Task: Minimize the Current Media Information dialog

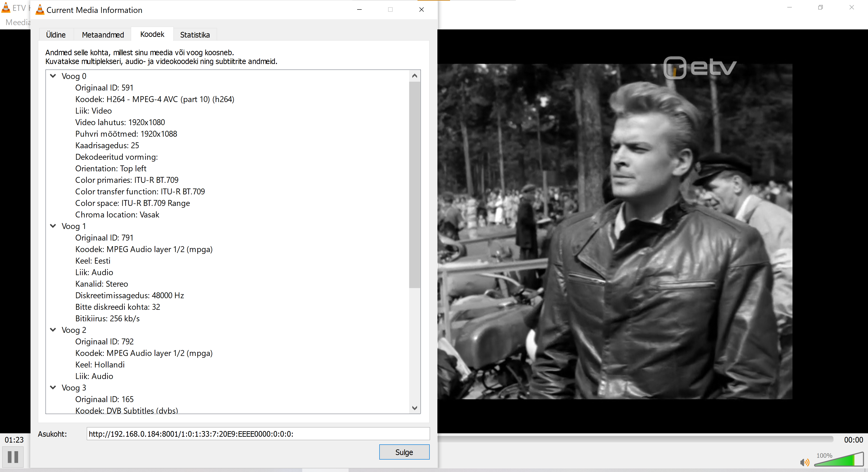Action: [x=360, y=10]
